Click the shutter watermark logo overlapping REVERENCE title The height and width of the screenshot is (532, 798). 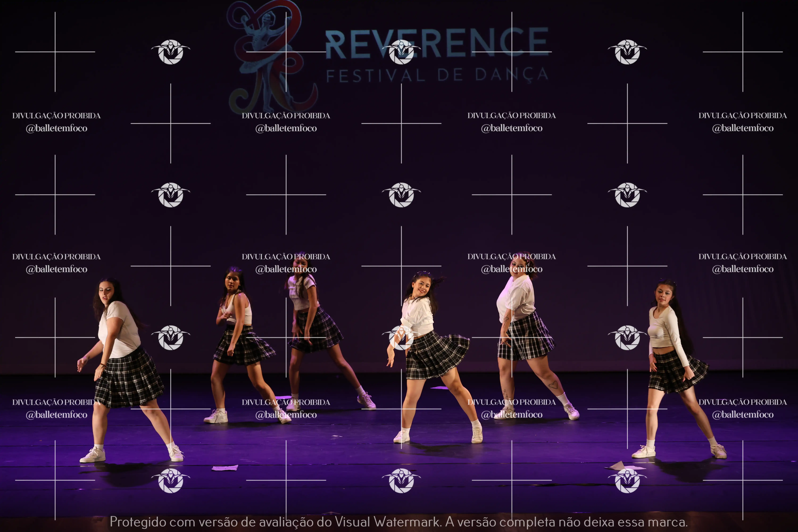(x=401, y=52)
